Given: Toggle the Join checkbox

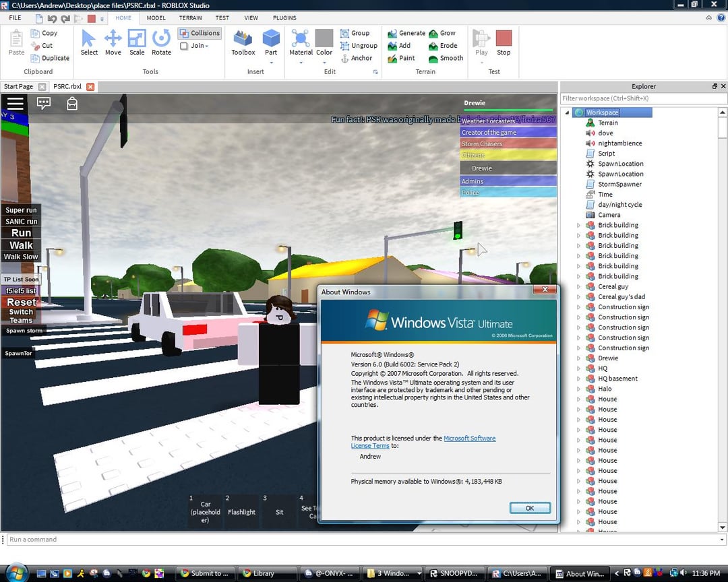Looking at the screenshot, I should (x=184, y=46).
